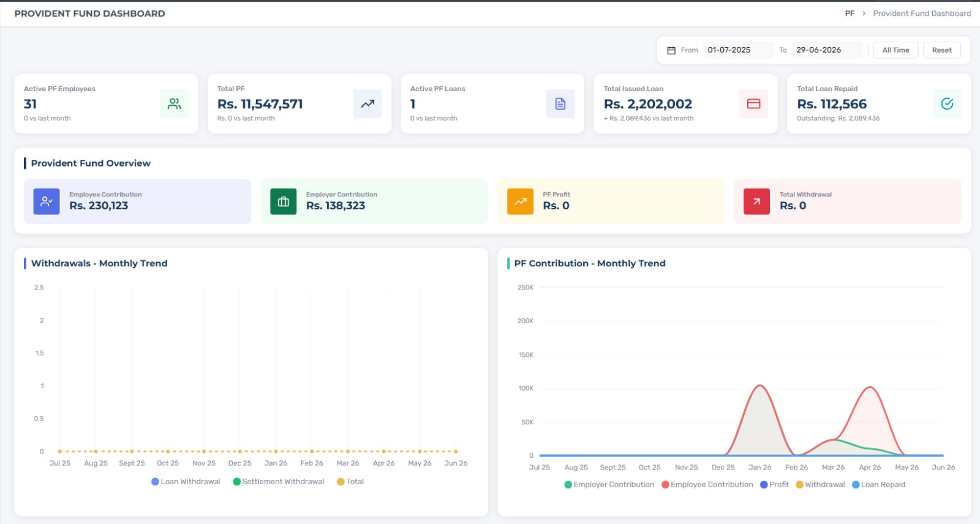Click the PROVIDENT FUND DASHBOARD page title
The image size is (980, 524).
(x=89, y=13)
